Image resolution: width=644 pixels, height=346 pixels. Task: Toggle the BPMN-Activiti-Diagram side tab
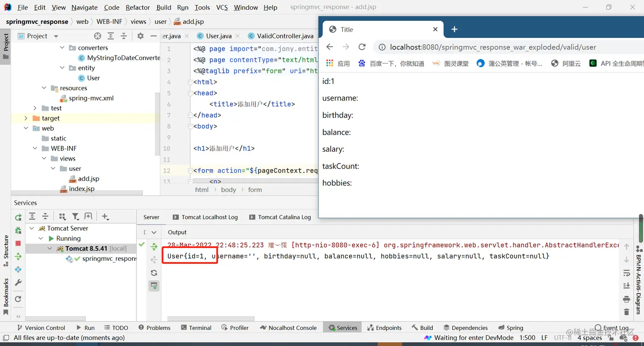pyautogui.click(x=638, y=281)
